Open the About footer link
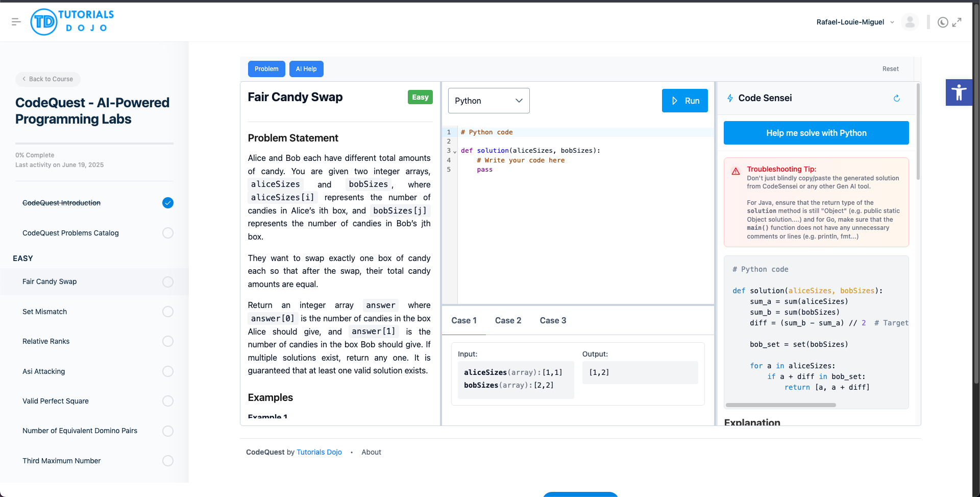This screenshot has width=980, height=497. pos(371,452)
